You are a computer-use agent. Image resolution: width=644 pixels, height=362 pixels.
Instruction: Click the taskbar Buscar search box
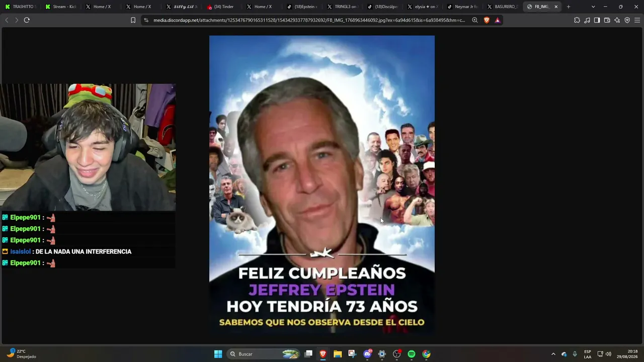click(264, 354)
